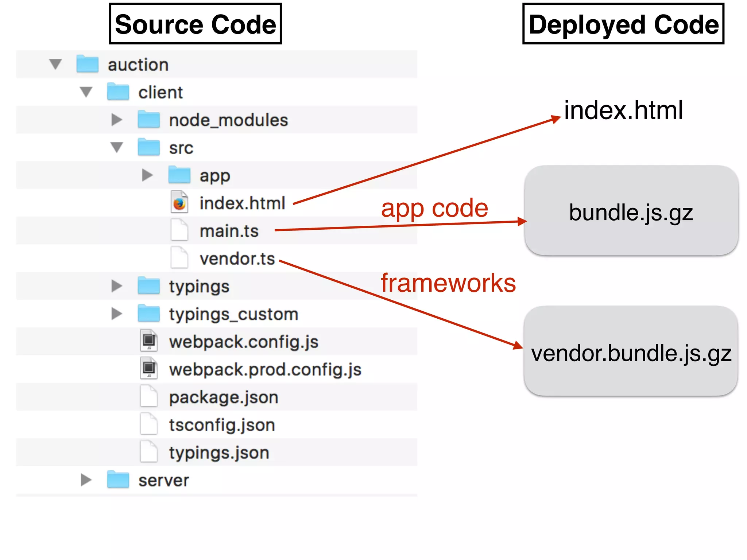This screenshot has width=747, height=560.
Task: Select the 'node_modules' row label
Action: pyautogui.click(x=228, y=120)
